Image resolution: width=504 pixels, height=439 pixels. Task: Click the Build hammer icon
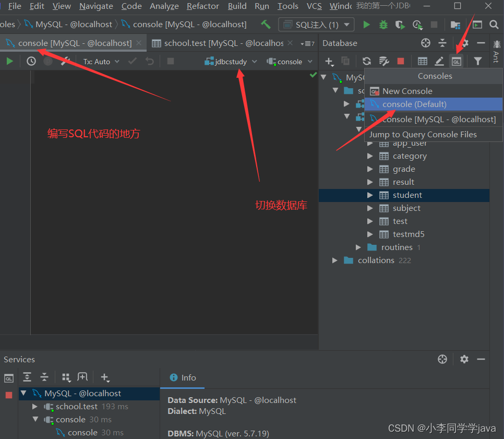[266, 25]
